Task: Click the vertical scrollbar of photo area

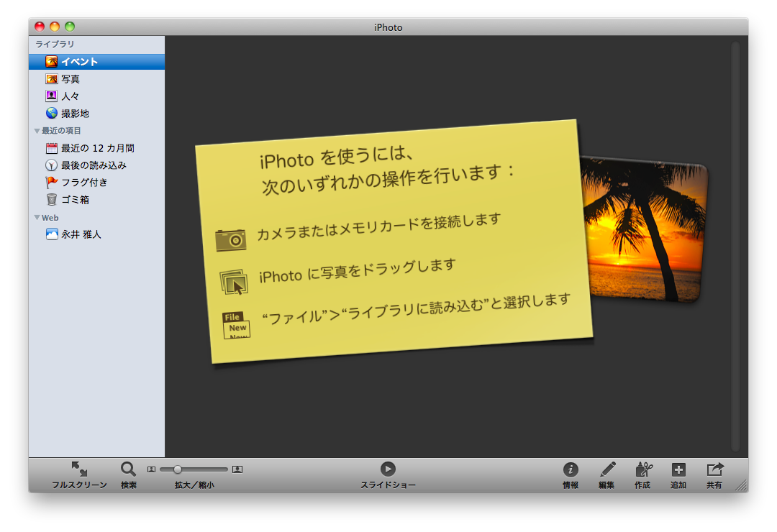Action: click(x=736, y=246)
